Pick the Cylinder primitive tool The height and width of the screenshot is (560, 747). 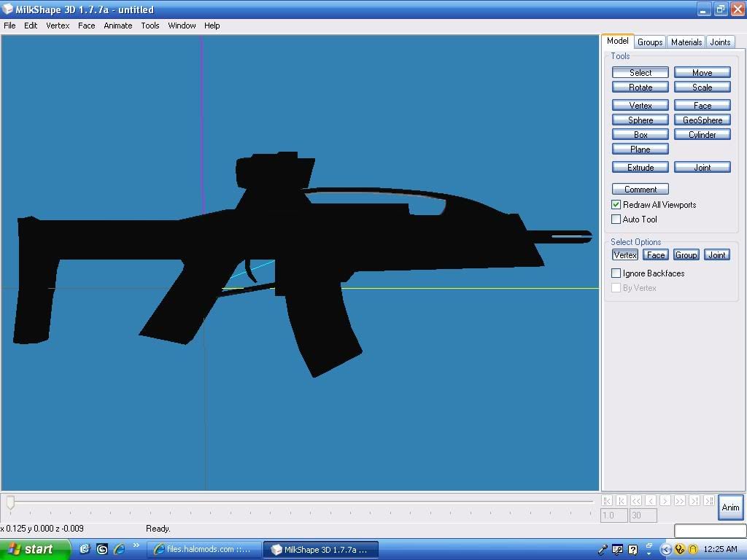[703, 135]
